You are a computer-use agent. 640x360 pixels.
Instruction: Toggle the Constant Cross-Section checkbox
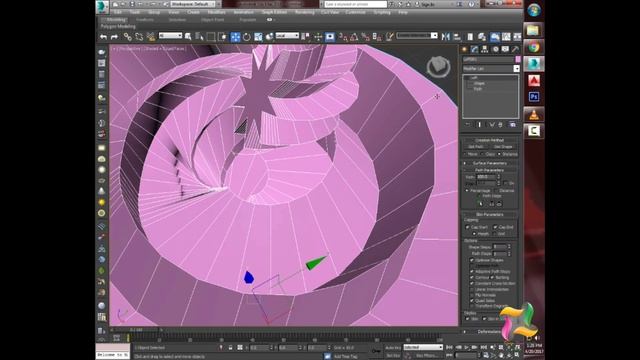click(472, 283)
